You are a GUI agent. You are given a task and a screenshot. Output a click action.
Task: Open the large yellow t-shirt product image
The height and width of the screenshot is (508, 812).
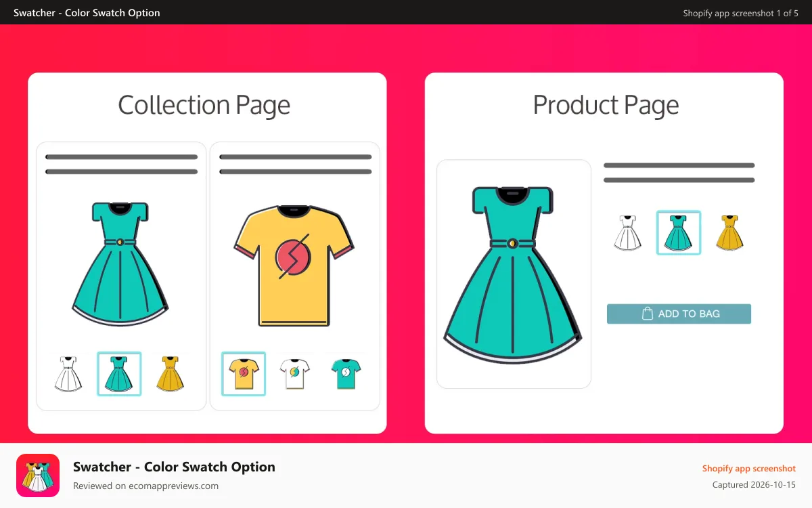(294, 266)
